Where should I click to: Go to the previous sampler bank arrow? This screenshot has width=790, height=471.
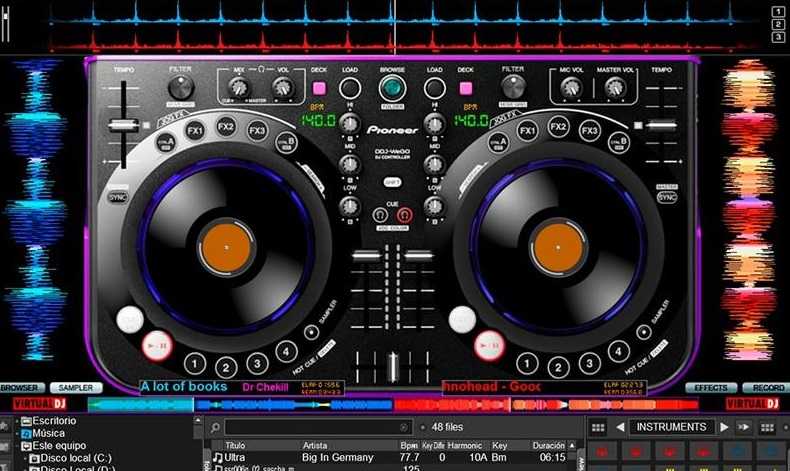[x=620, y=427]
